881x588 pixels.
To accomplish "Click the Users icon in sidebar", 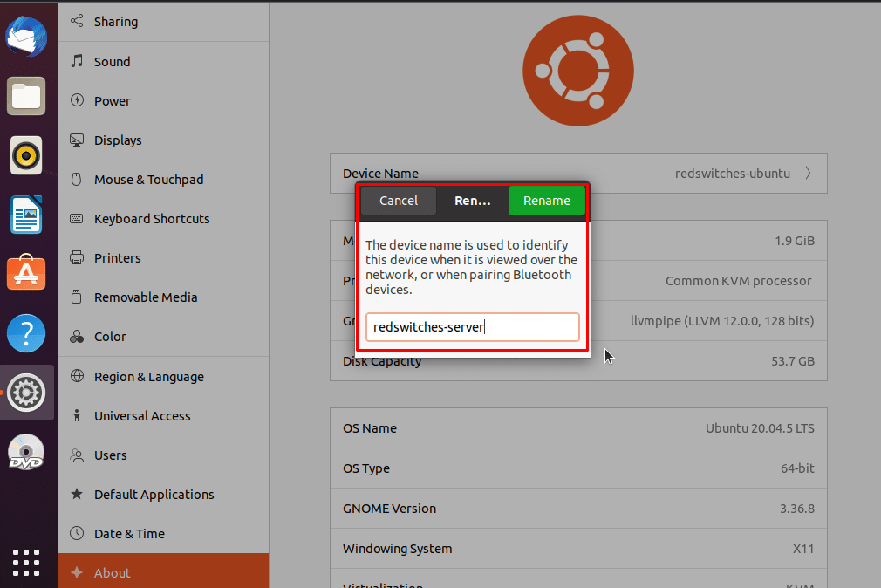I will (77, 455).
